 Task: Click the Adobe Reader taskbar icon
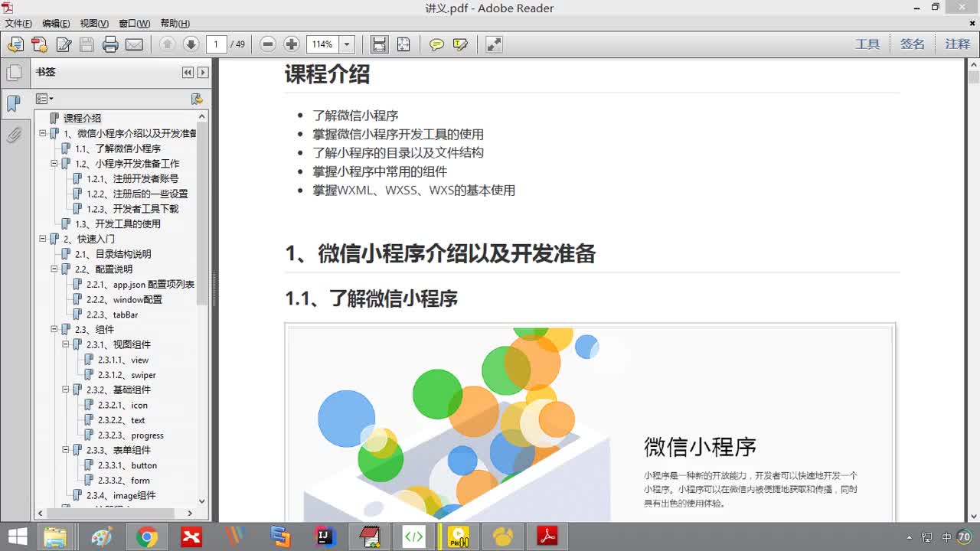[548, 537]
